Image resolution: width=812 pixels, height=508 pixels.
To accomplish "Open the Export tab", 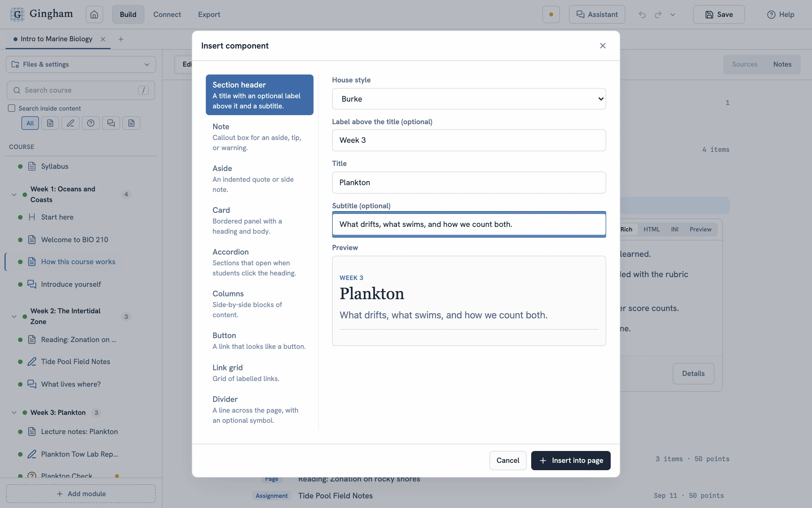I will click(x=209, y=14).
